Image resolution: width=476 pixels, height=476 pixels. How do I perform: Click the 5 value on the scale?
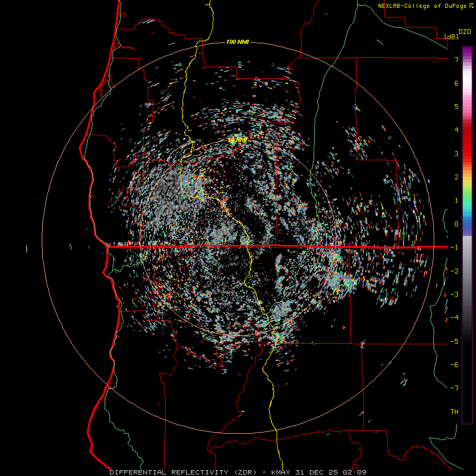click(x=456, y=106)
